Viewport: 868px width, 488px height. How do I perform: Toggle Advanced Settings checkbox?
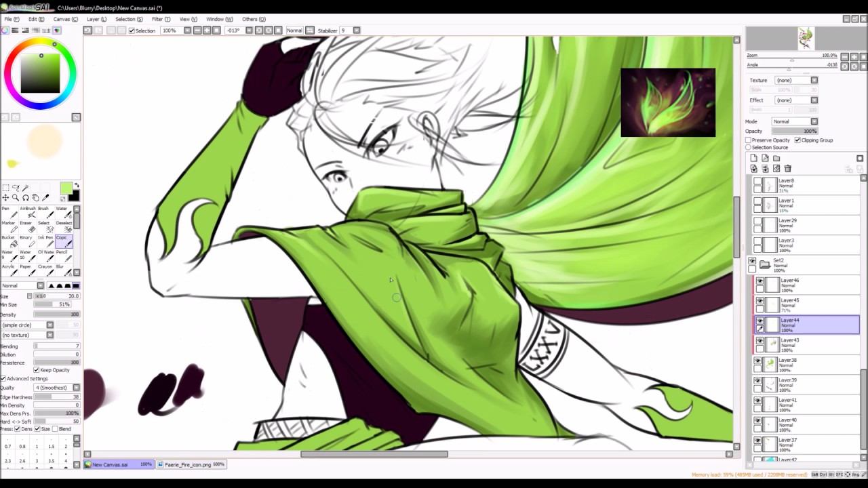3,378
